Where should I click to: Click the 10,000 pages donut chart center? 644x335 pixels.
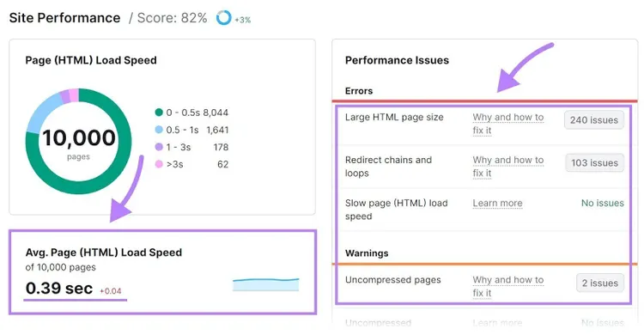click(78, 142)
